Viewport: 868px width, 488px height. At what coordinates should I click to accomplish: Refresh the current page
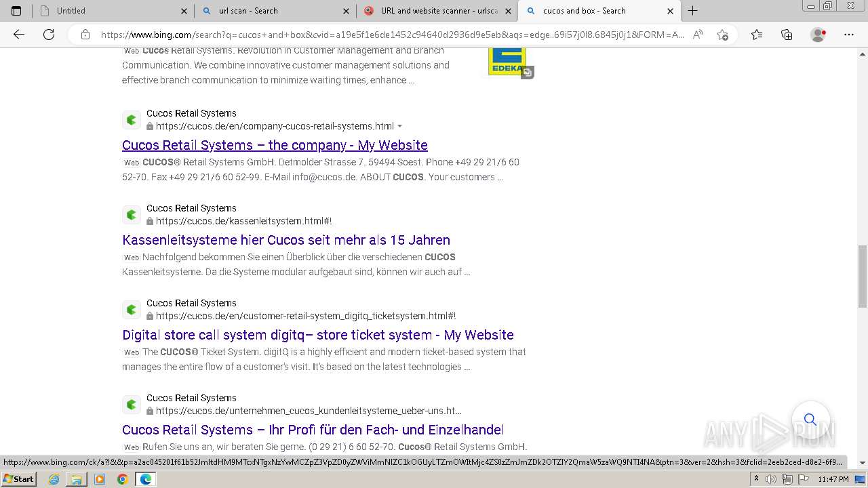(x=49, y=35)
